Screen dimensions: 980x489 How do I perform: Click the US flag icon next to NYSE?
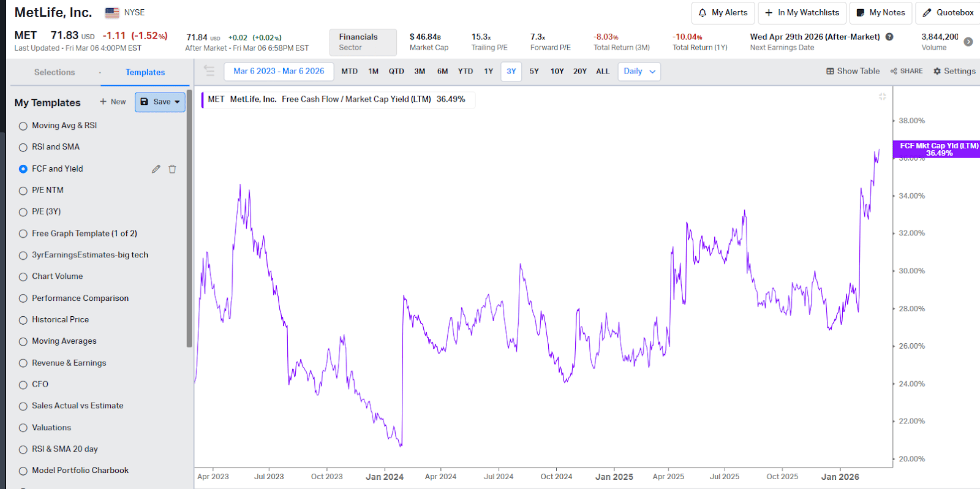click(x=112, y=12)
